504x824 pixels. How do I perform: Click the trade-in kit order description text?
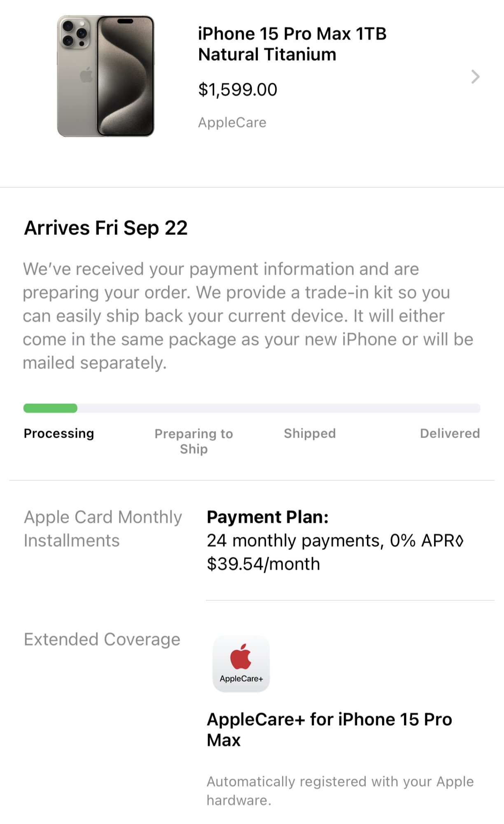pos(248,316)
